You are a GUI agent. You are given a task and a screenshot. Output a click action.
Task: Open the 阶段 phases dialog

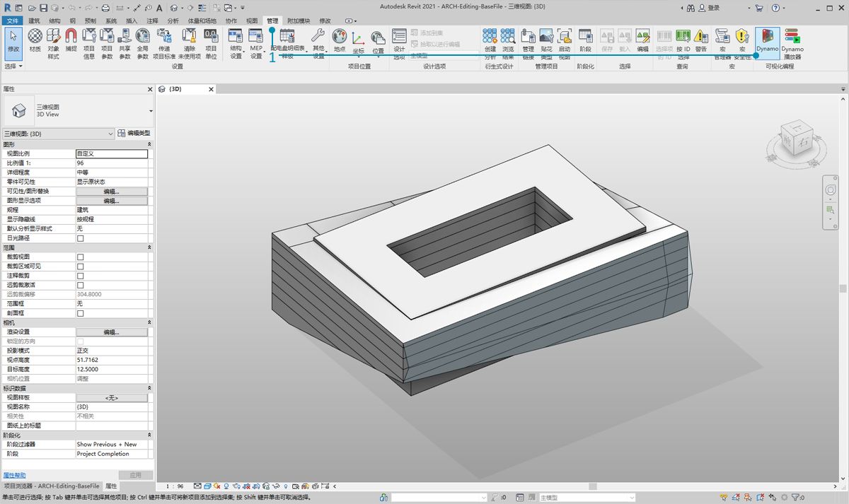tap(585, 41)
